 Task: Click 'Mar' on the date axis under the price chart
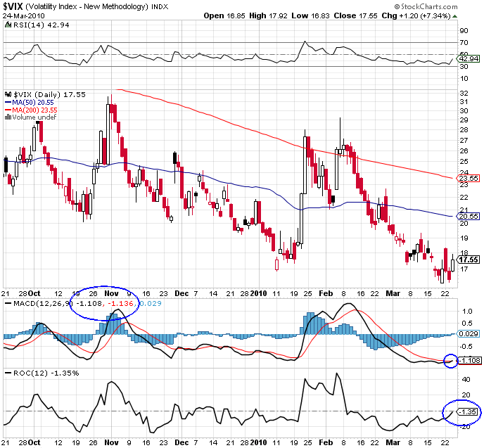coord(393,293)
